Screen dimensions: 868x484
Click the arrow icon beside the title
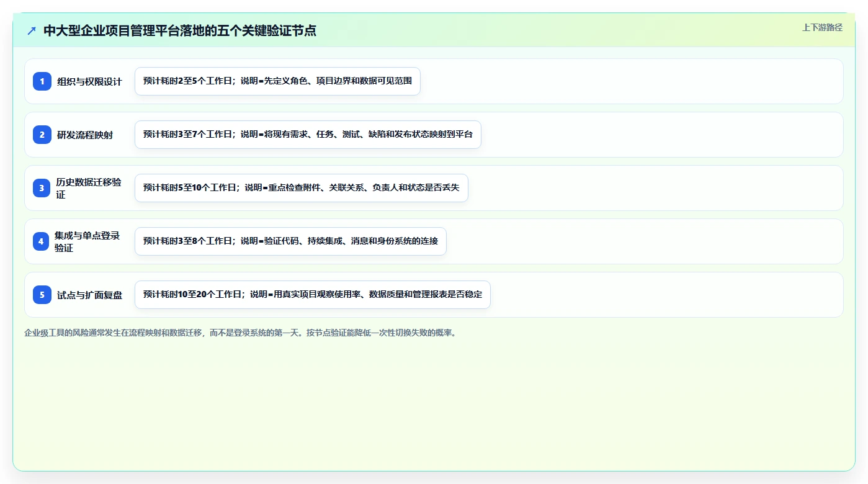pos(32,30)
